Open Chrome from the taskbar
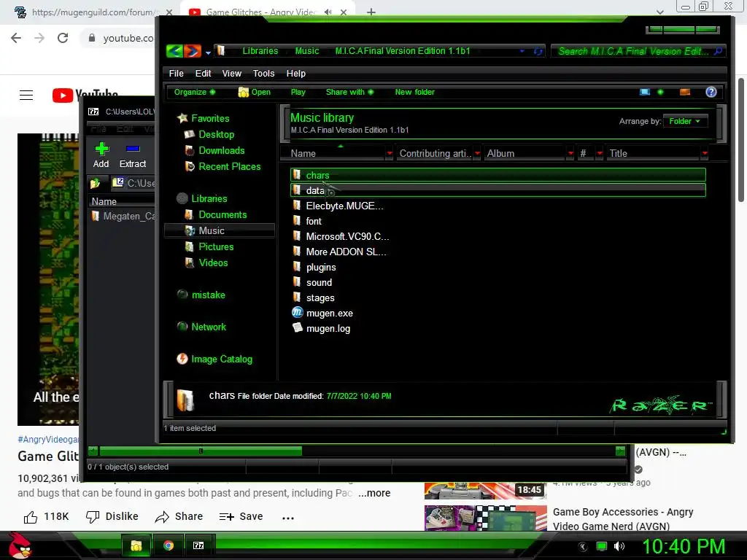 [169, 545]
